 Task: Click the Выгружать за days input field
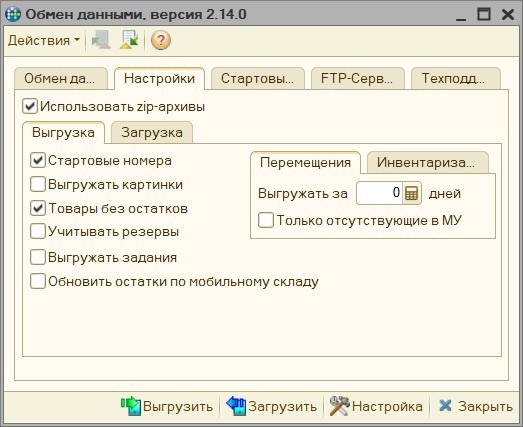[x=379, y=193]
